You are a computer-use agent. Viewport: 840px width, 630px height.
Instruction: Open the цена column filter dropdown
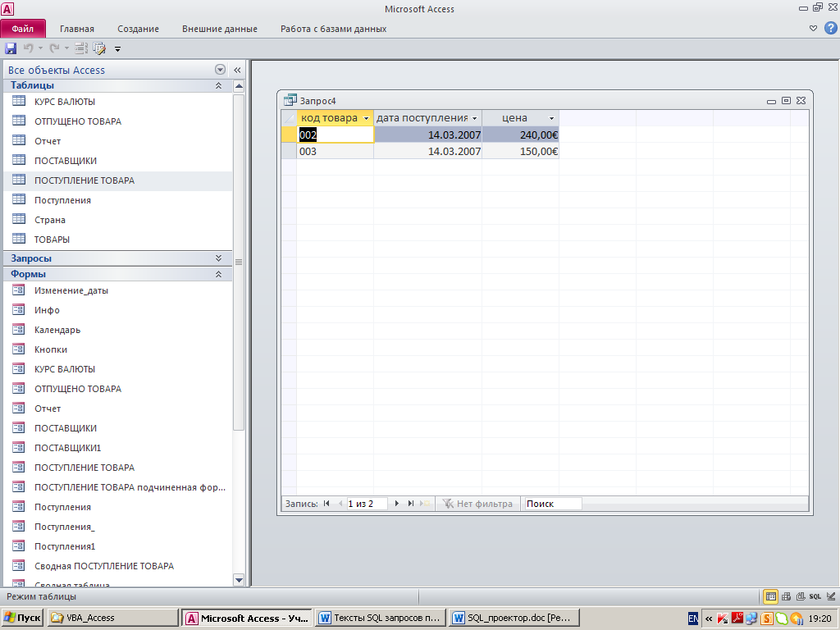(x=552, y=118)
